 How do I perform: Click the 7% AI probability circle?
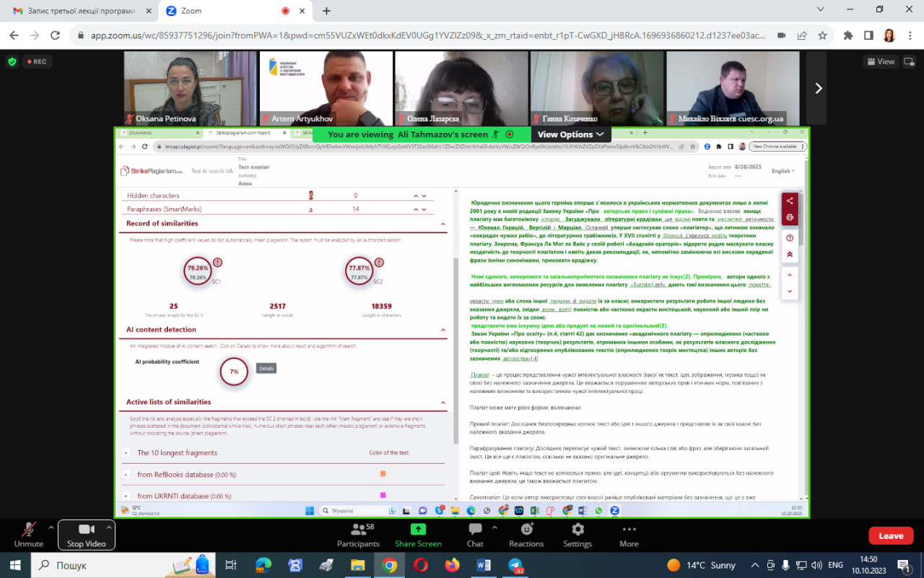234,371
